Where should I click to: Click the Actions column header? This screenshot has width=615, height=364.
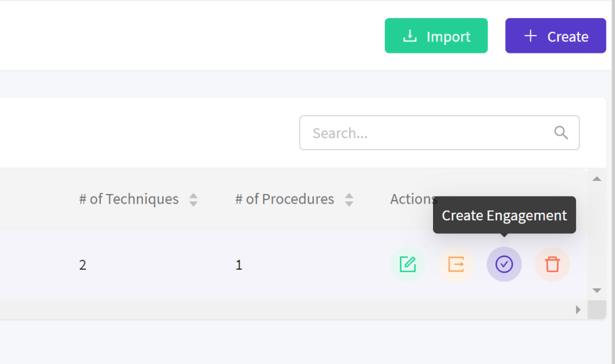pyautogui.click(x=412, y=199)
